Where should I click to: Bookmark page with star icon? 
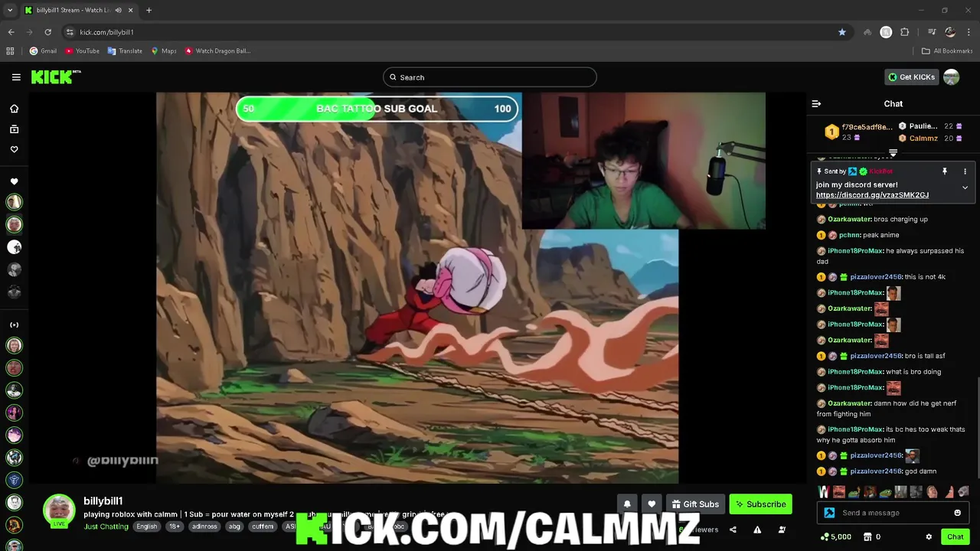coord(841,32)
